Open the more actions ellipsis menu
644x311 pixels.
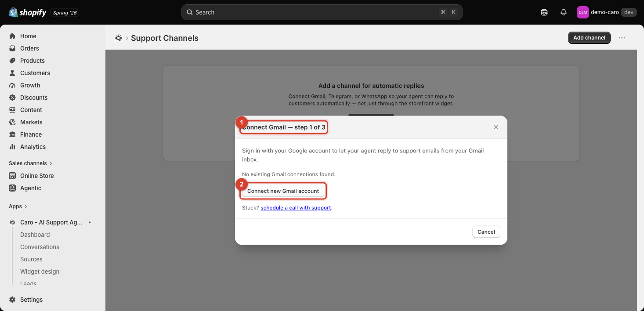click(x=622, y=38)
